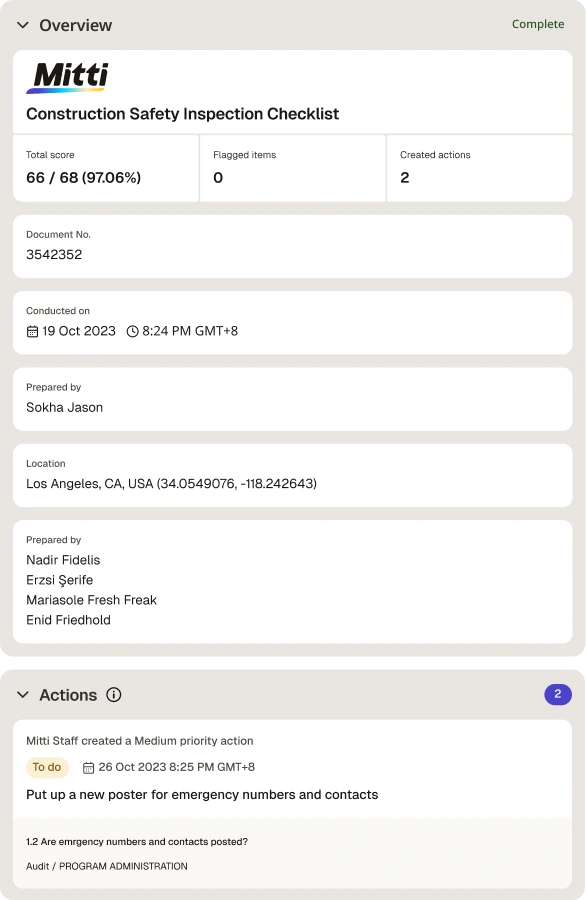
Task: Select the Total score card
Action: [x=106, y=168]
